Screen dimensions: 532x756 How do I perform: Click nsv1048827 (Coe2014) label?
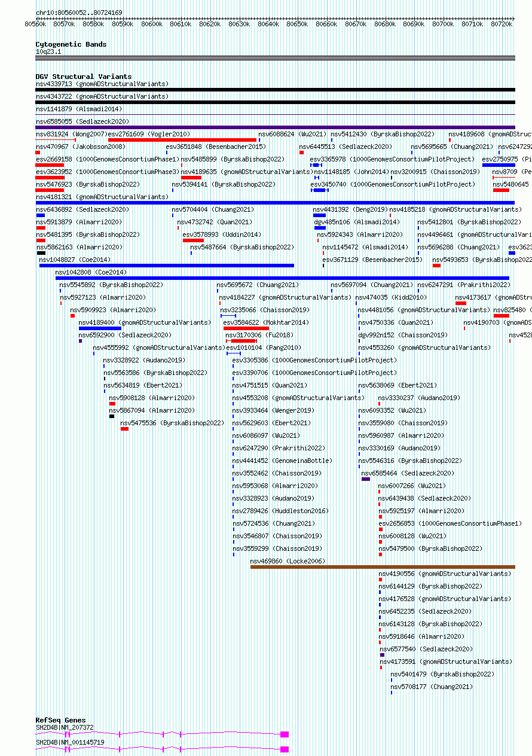pyautogui.click(x=75, y=260)
